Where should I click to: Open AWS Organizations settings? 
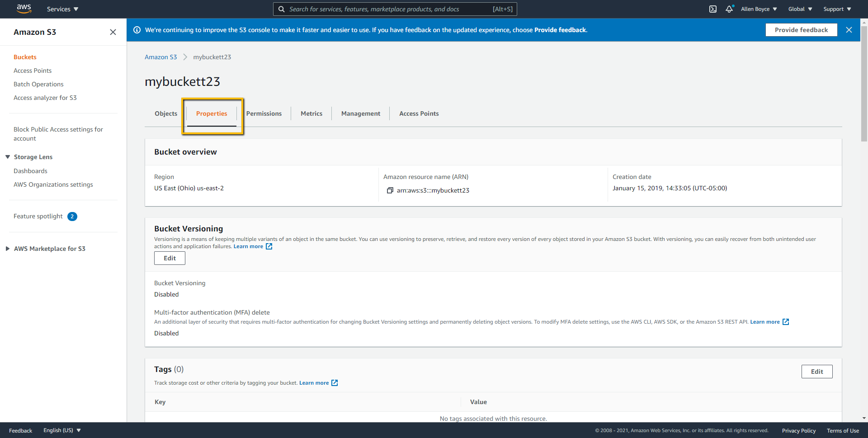point(53,184)
